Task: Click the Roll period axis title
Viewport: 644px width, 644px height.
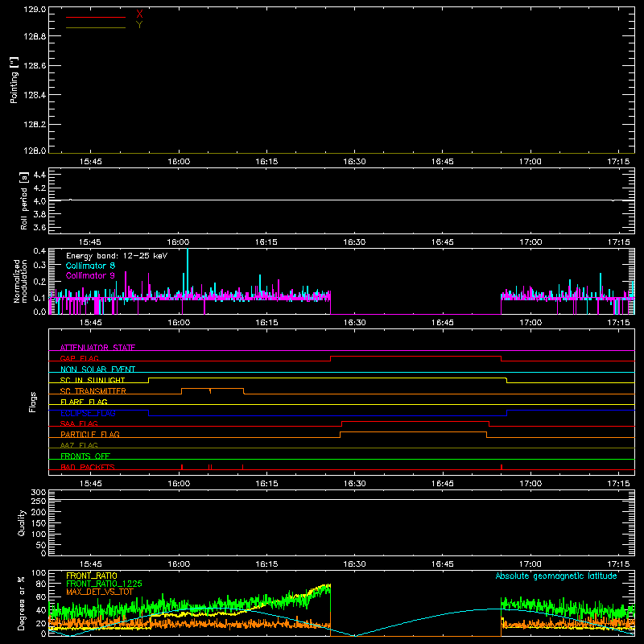Action: tap(24, 200)
